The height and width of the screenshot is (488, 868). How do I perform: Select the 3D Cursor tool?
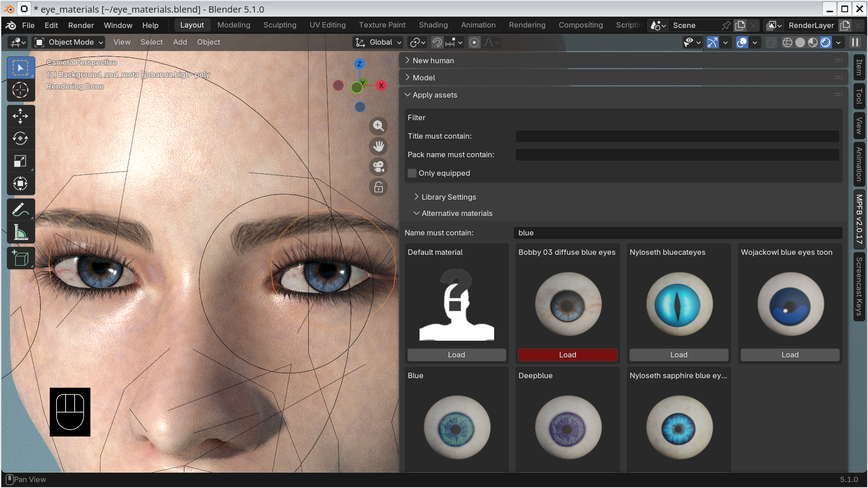(20, 90)
